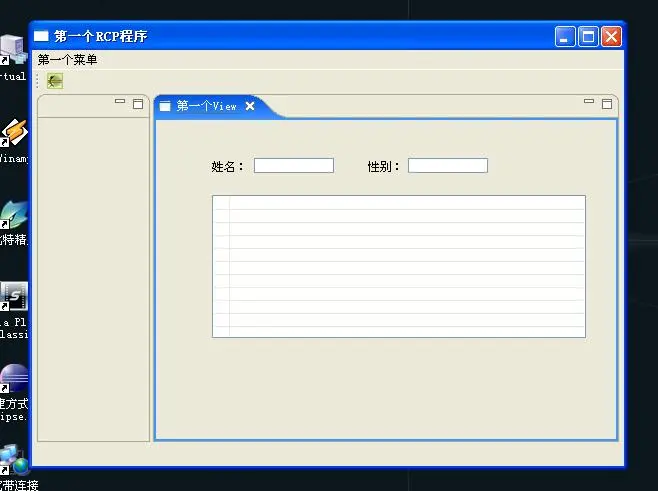
Task: Select the first row in the table
Action: tap(399, 203)
